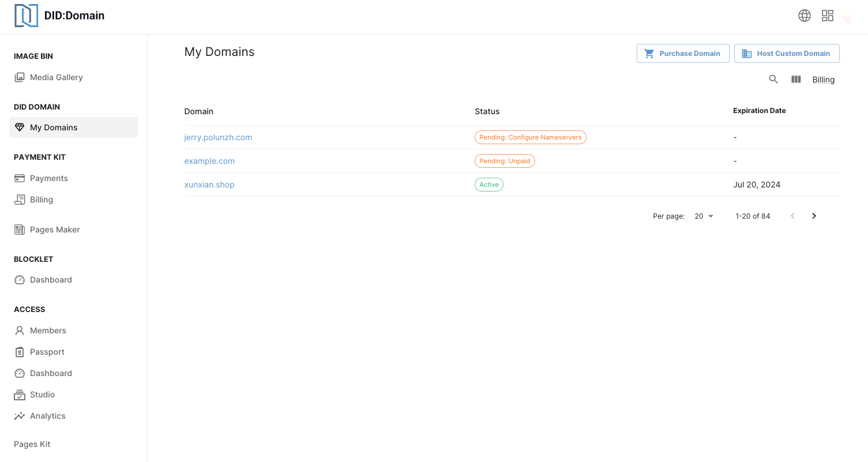This screenshot has width=868, height=462.
Task: Go to previous page arrow
Action: (x=792, y=216)
